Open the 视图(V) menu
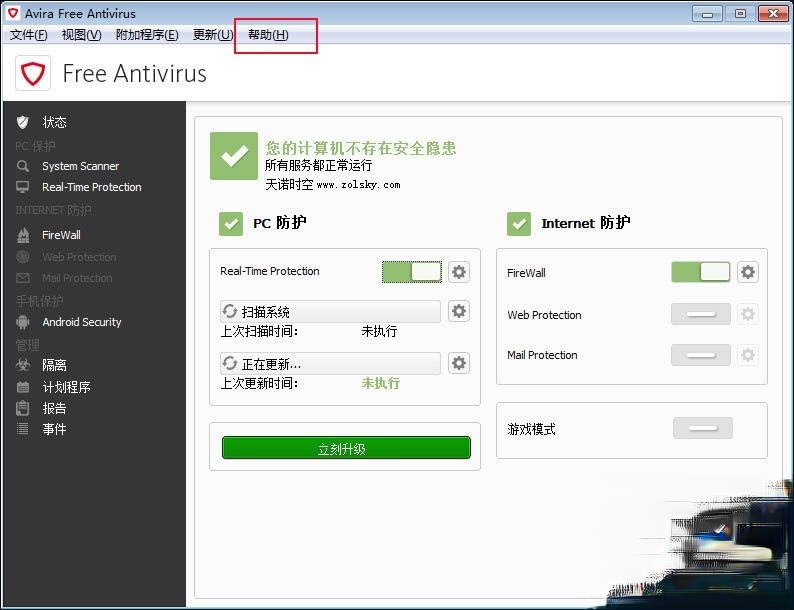Image resolution: width=794 pixels, height=610 pixels. (82, 35)
